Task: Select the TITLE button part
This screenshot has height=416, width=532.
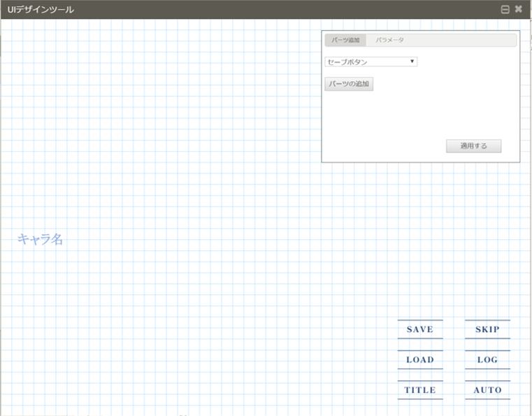Action: (x=420, y=390)
